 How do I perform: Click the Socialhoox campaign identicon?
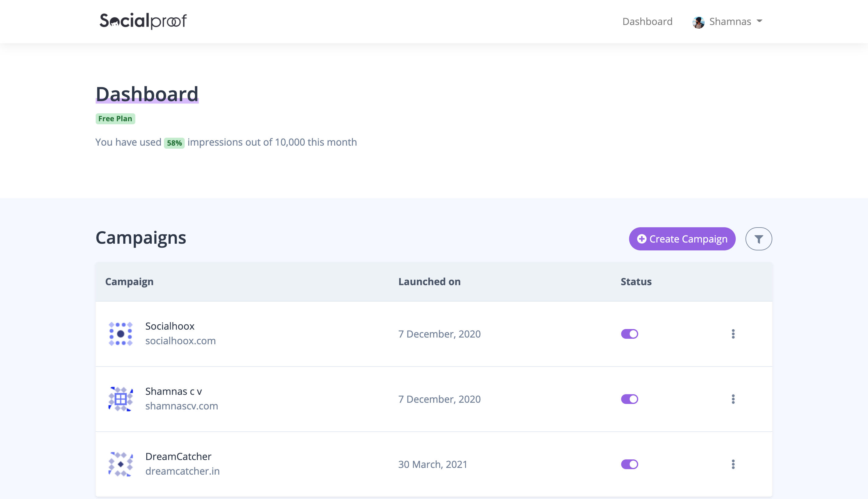point(121,334)
